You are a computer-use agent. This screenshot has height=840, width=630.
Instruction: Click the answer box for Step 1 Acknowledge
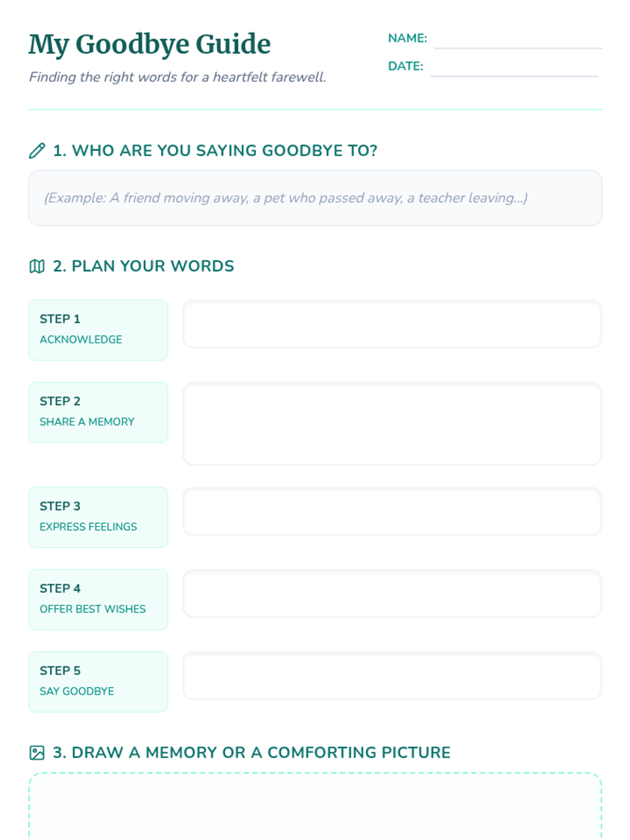click(x=392, y=324)
